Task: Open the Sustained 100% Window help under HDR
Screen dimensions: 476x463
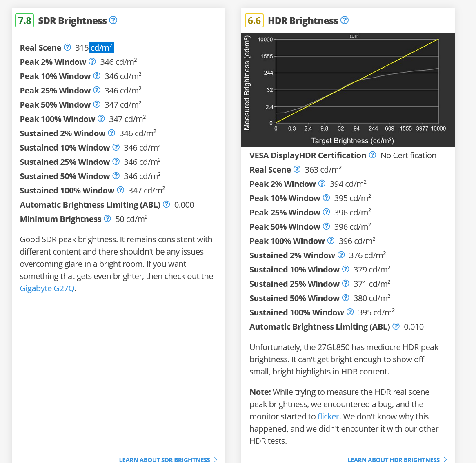Action: click(350, 312)
